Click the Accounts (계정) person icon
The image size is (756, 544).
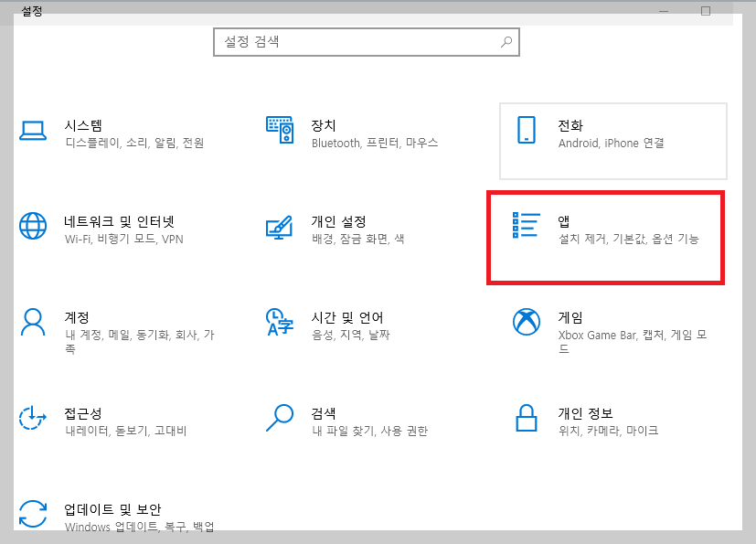[x=33, y=322]
